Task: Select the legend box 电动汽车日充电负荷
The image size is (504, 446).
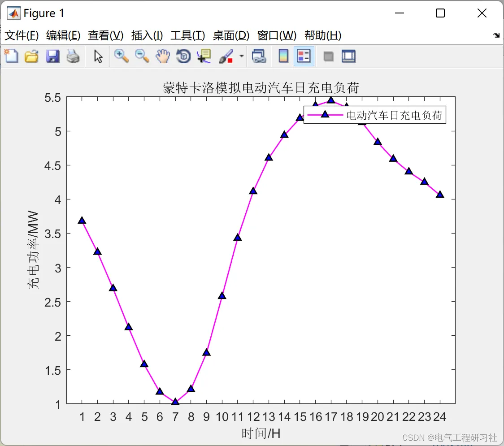Action: [375, 115]
